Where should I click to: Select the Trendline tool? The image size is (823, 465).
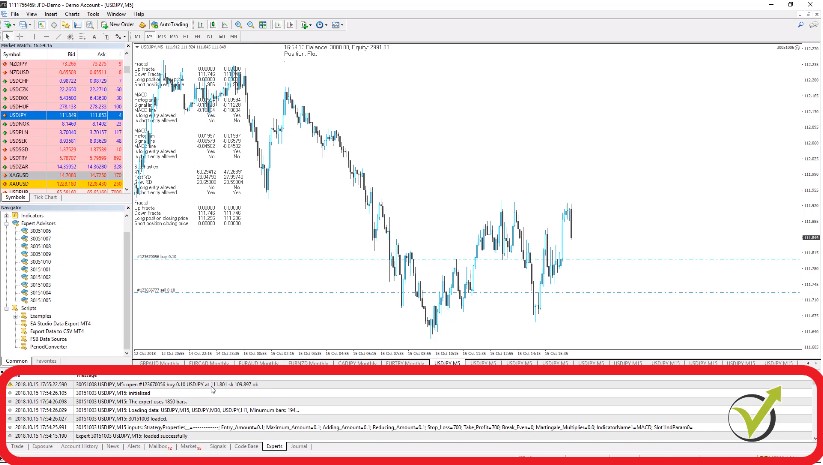pyautogui.click(x=58, y=37)
